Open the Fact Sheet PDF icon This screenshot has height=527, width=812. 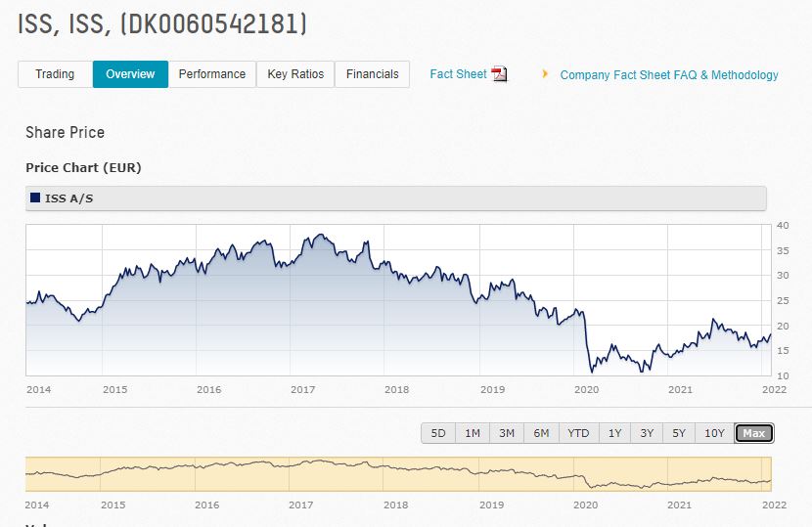(x=500, y=74)
